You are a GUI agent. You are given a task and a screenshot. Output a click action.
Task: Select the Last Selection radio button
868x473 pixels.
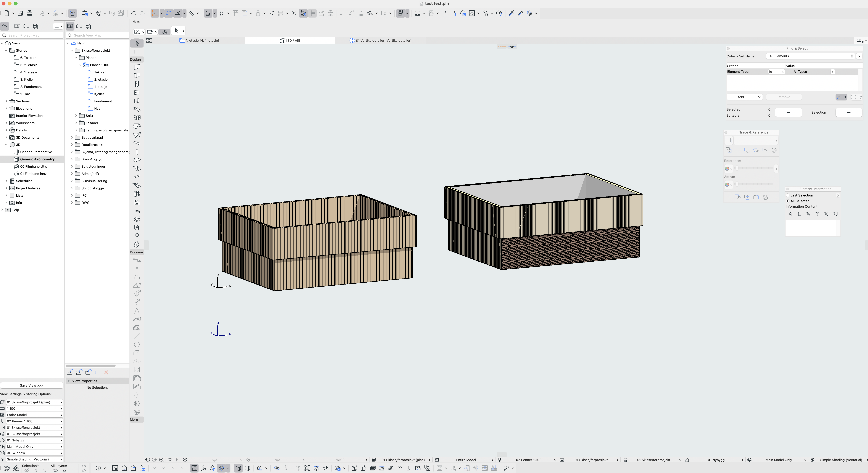(788, 195)
